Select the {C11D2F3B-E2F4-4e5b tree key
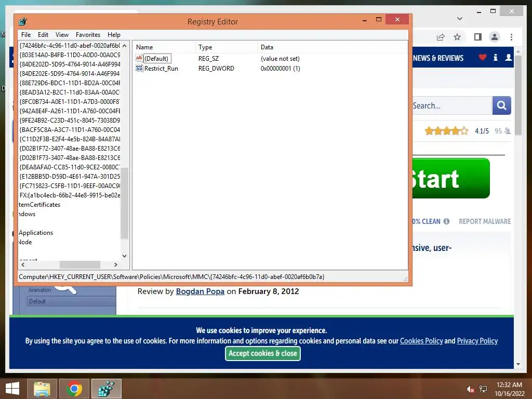This screenshot has height=399, width=532. pos(70,139)
